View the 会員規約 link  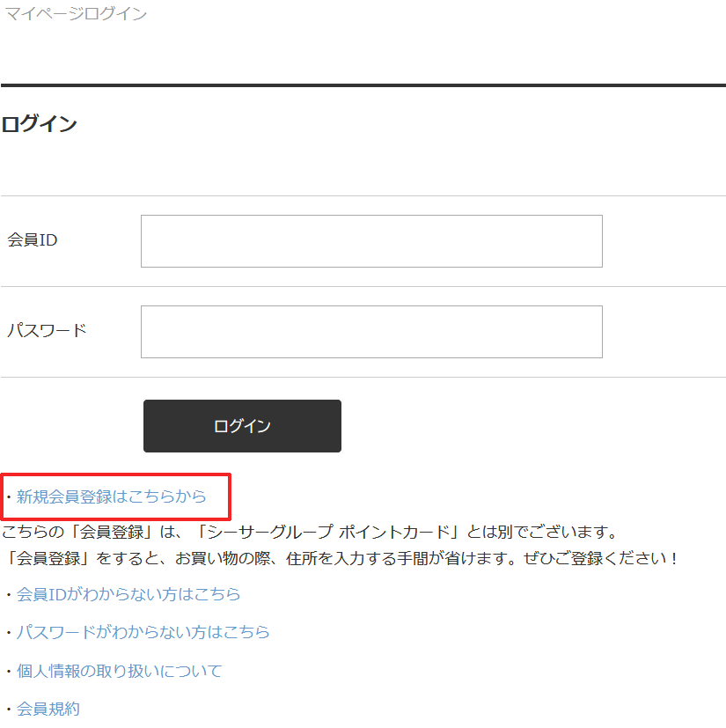(48, 709)
